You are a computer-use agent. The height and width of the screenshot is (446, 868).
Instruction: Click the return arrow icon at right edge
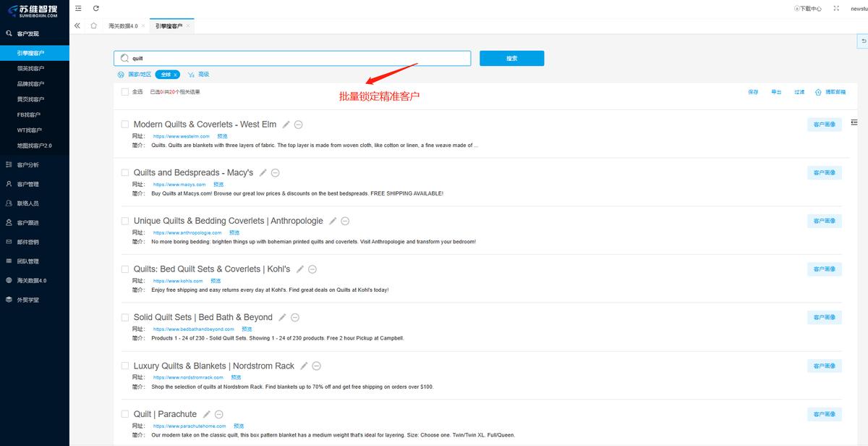(x=864, y=41)
